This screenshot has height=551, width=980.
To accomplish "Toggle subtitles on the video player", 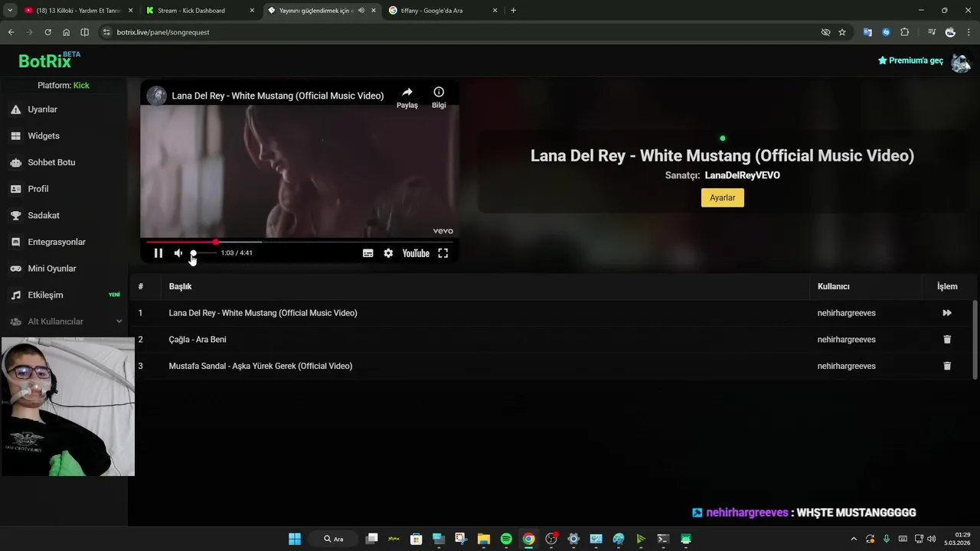I will tap(367, 253).
